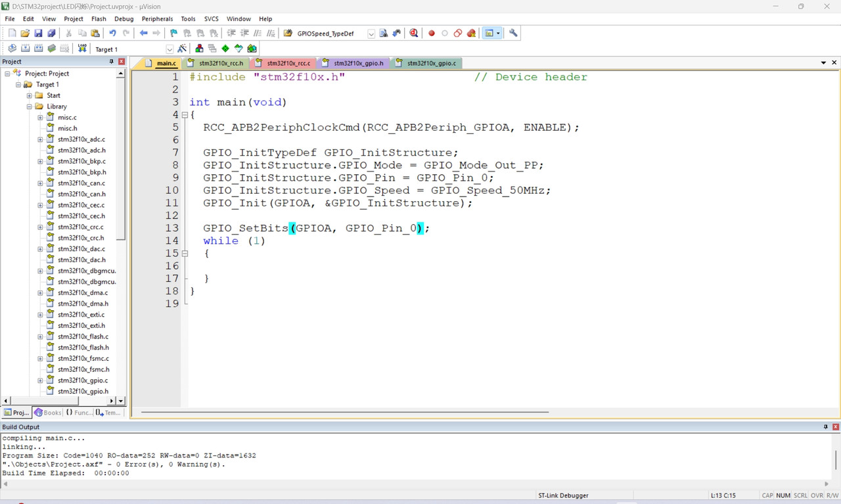Insert a breakpoint with red dot icon
Viewport: 841px width, 504px height.
click(432, 33)
